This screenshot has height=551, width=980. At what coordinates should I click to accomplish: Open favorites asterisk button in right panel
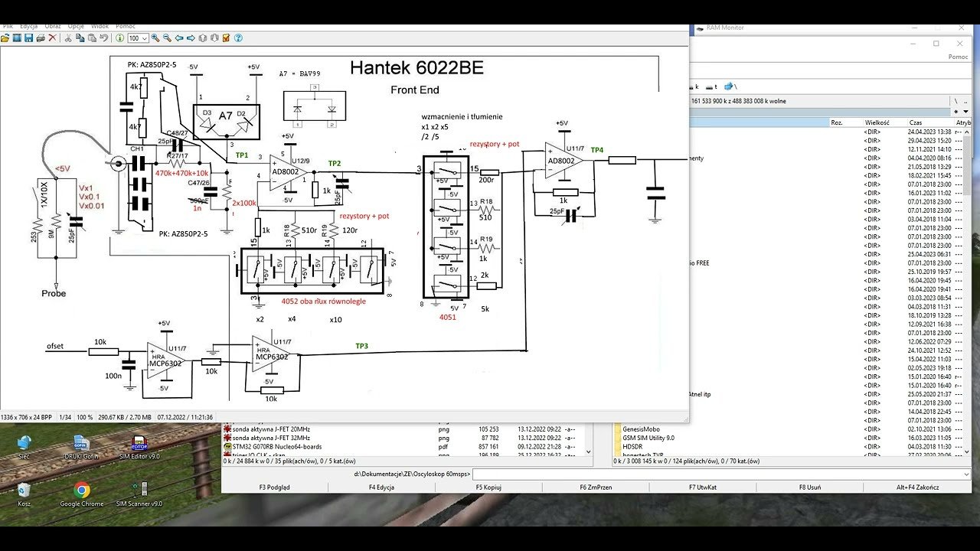point(955,112)
